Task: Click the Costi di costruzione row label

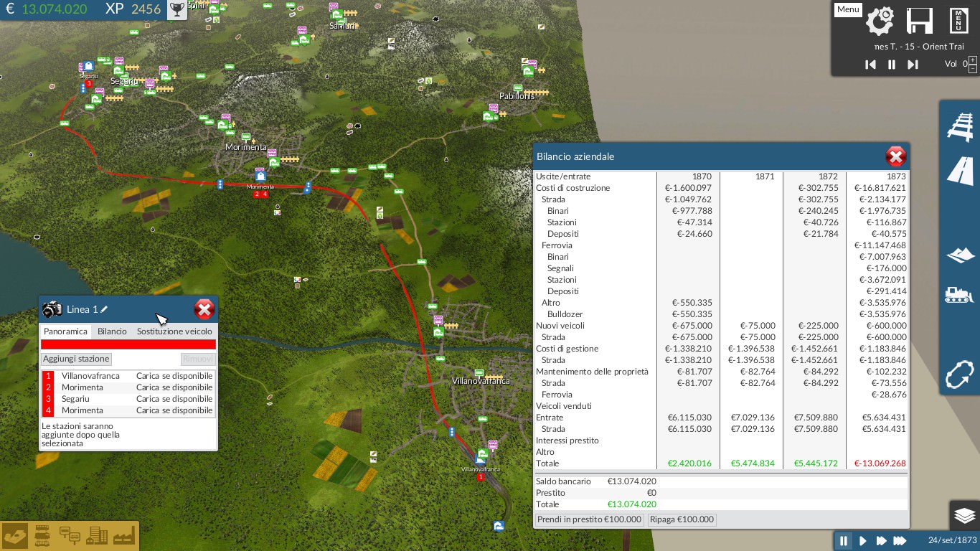Action: coord(573,188)
